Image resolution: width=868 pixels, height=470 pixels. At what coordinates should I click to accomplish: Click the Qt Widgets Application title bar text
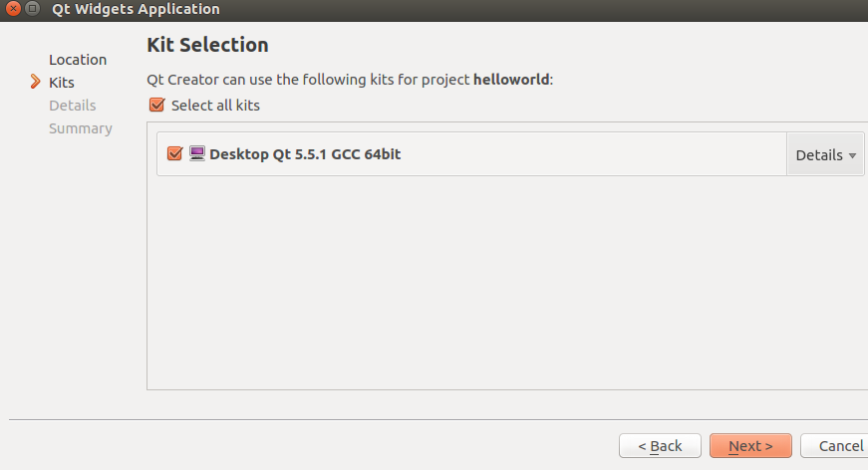point(136,9)
